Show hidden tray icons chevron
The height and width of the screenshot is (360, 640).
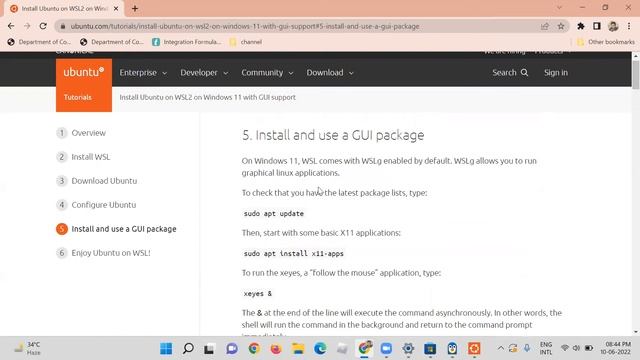click(500, 348)
